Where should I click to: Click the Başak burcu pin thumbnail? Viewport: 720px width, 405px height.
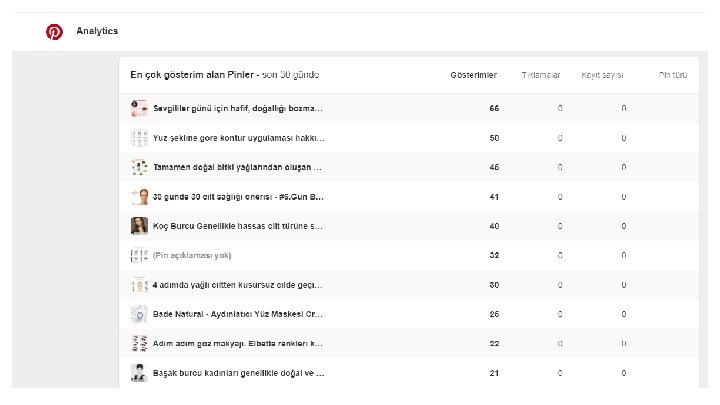click(139, 373)
